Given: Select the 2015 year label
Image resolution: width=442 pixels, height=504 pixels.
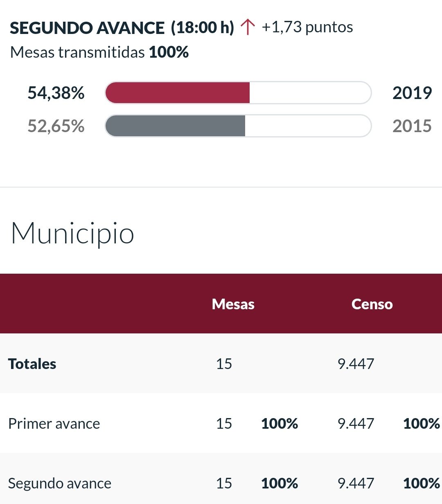Looking at the screenshot, I should (412, 126).
